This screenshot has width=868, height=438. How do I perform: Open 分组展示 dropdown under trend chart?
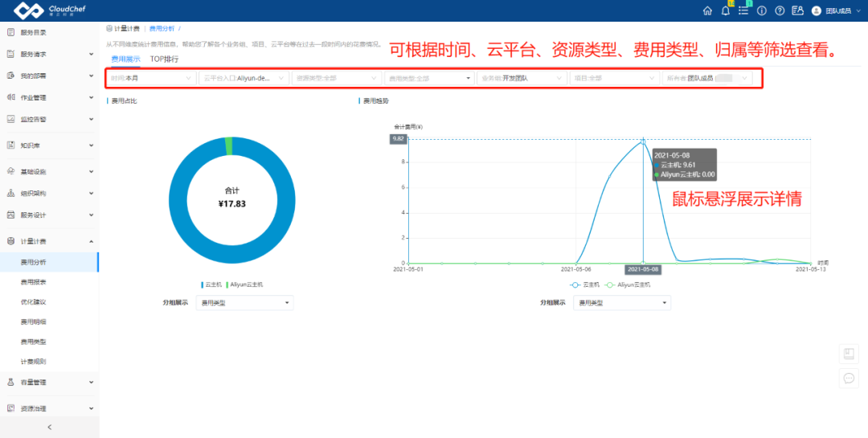coord(621,303)
